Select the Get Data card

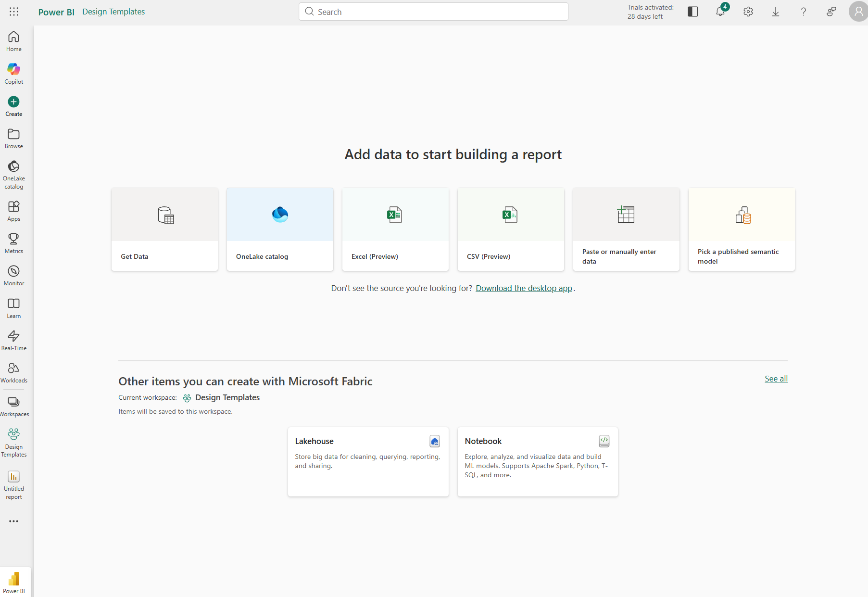[x=164, y=229]
